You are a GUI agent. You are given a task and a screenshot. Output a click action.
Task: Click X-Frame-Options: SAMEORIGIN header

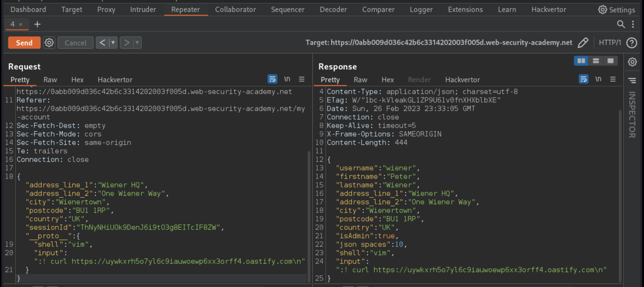(x=384, y=134)
